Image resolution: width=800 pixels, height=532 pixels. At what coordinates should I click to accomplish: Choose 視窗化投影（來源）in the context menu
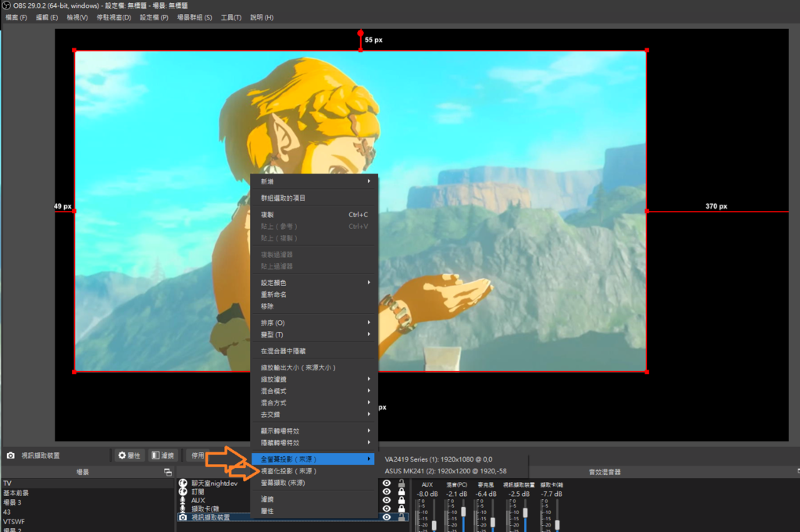(315, 471)
